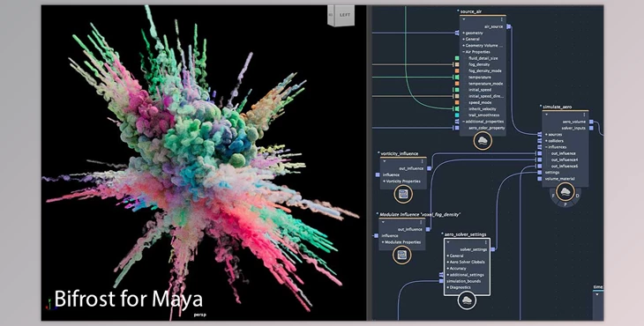
Task: Click the simulation_bounds input port
Action: 441,281
